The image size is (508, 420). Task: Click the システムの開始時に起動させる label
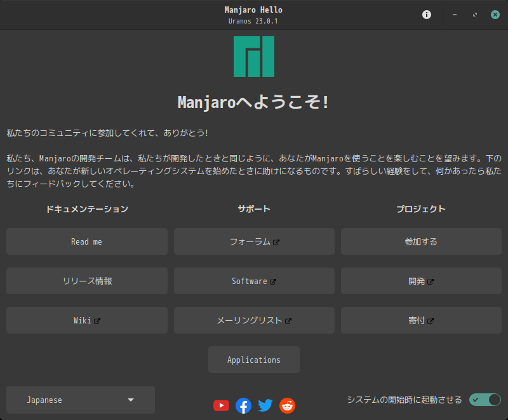pos(404,400)
